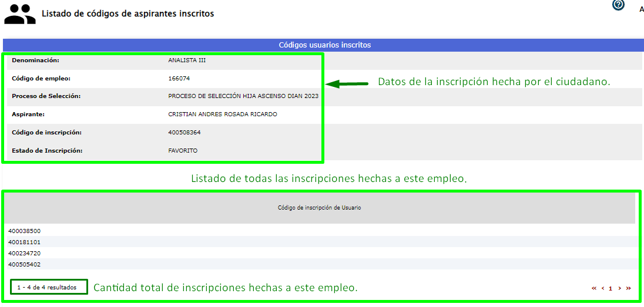The image size is (644, 307).
Task: Click the users group icon beside the title
Action: click(x=20, y=14)
